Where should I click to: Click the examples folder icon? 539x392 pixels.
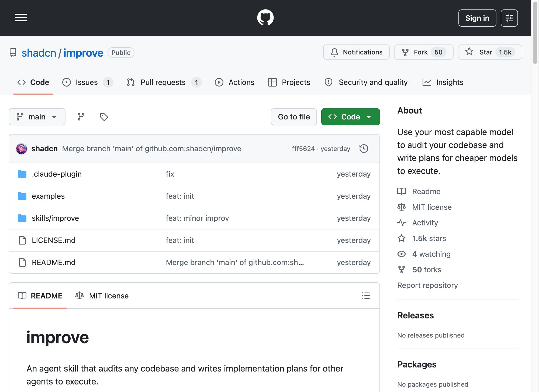coord(22,196)
